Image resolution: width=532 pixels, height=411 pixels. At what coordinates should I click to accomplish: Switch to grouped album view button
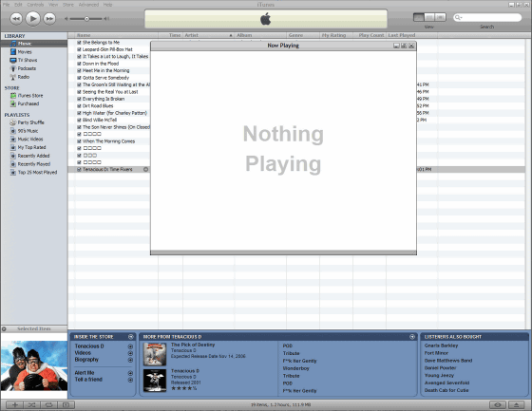coord(429,17)
